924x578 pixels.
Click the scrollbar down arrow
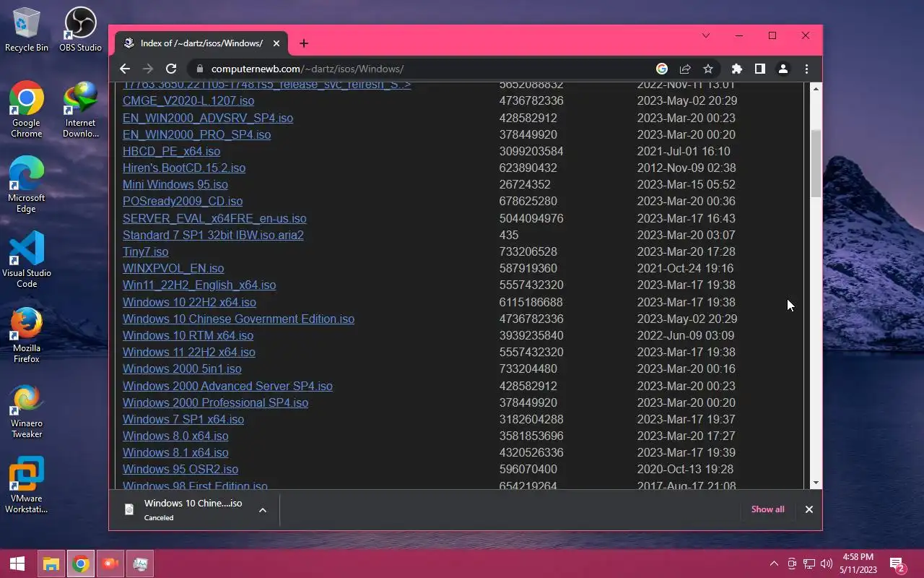click(816, 483)
